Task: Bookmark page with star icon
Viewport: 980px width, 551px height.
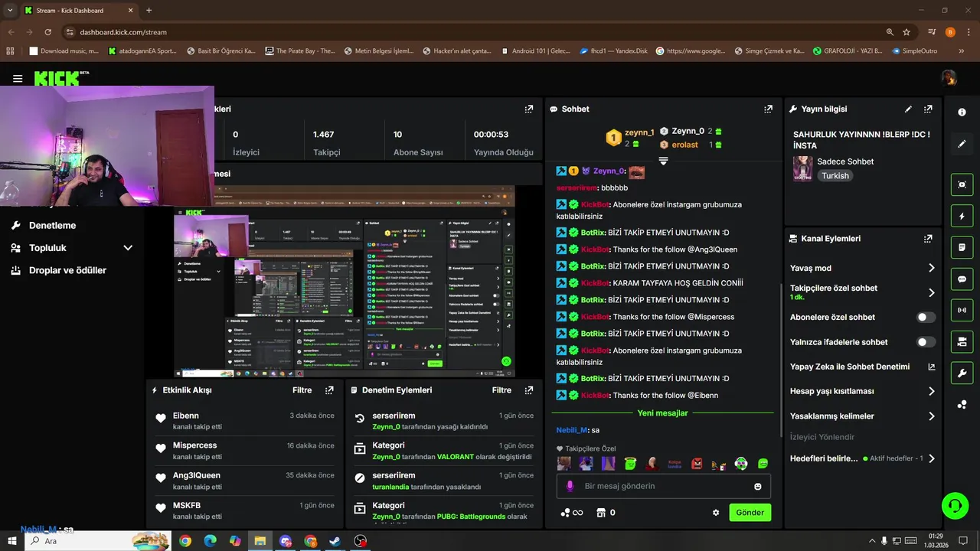Action: coord(906,32)
